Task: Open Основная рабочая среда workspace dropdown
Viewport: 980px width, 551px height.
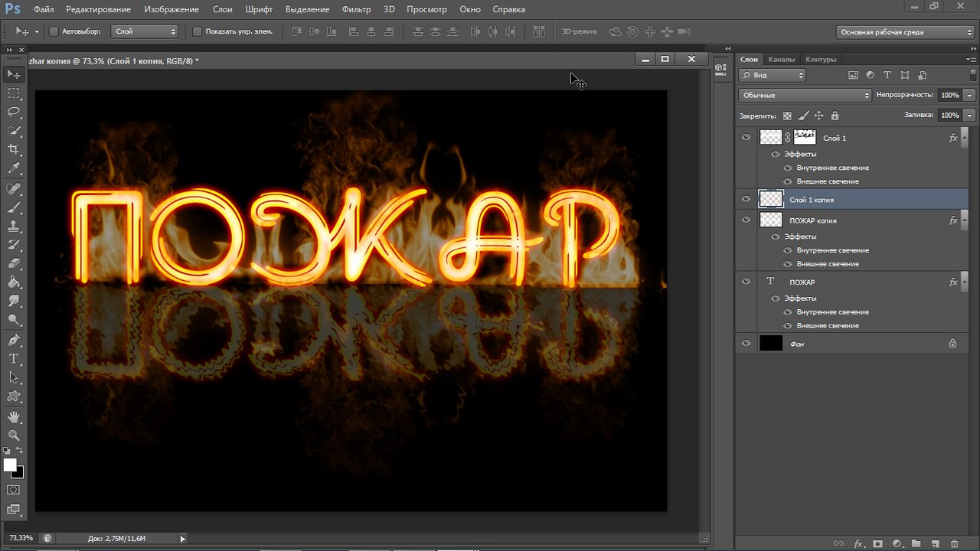Action: [x=905, y=32]
